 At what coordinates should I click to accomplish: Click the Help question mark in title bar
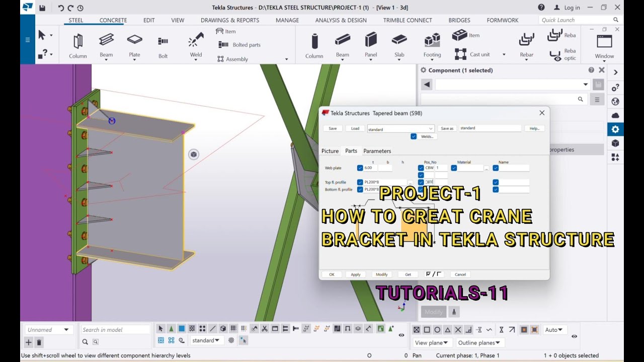[x=541, y=8]
